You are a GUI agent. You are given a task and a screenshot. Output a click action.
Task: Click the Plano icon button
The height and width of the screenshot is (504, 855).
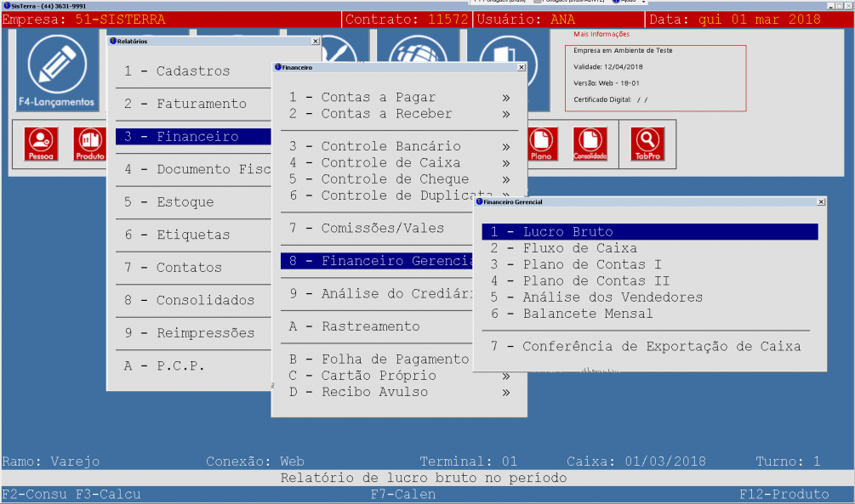[x=541, y=144]
